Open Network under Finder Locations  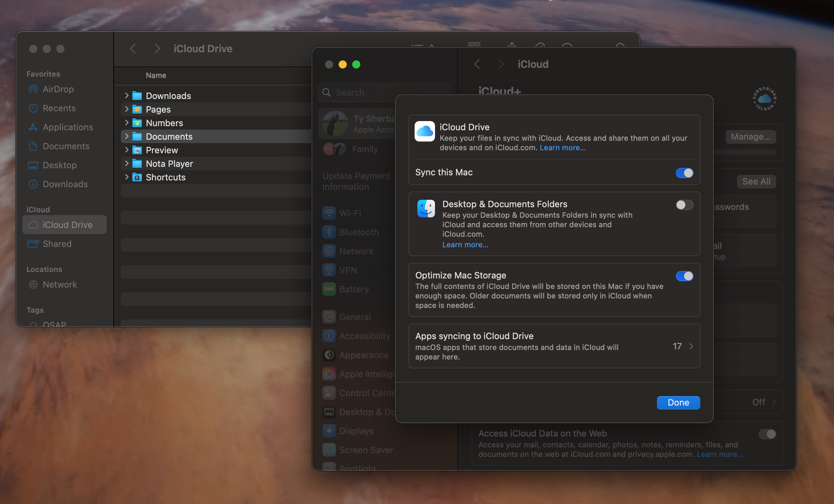pyautogui.click(x=64, y=285)
